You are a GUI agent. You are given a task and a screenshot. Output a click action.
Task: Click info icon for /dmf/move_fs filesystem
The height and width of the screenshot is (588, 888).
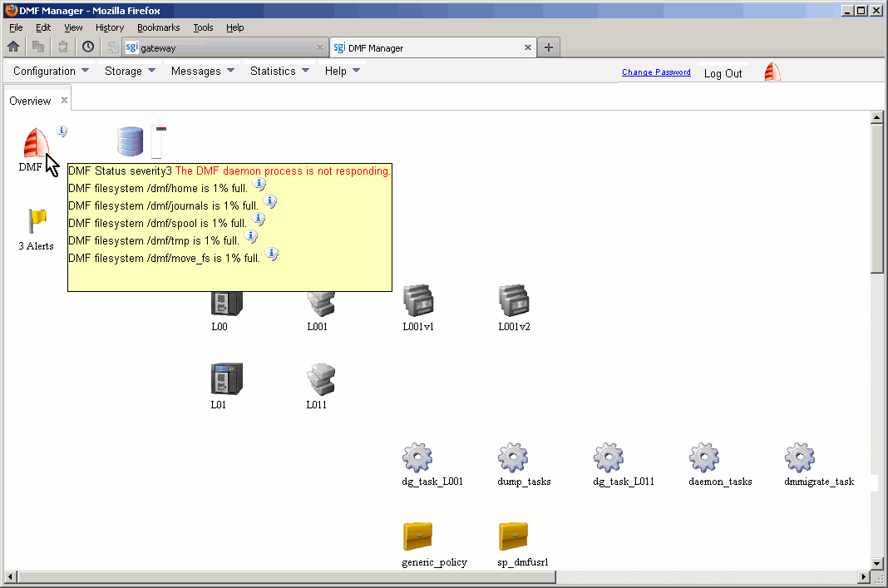pos(272,254)
